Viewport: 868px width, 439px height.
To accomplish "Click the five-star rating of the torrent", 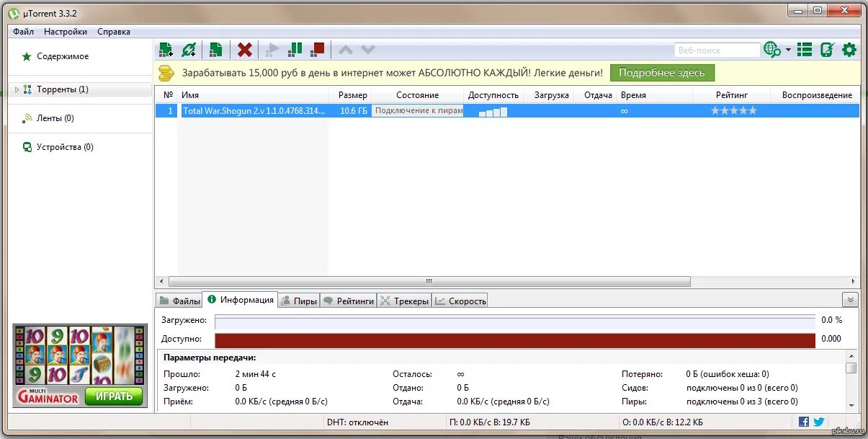I will click(x=734, y=111).
